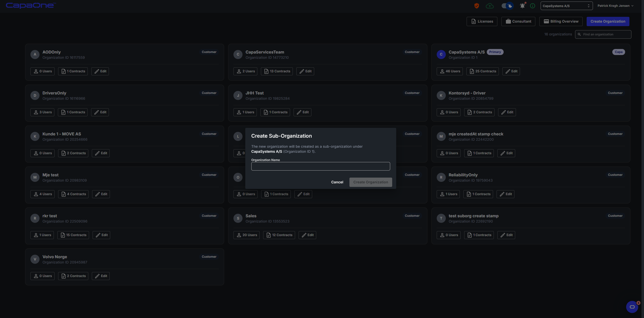Toggle the dark mode switch
Screen dimensions: 644x318
tap(507, 6)
